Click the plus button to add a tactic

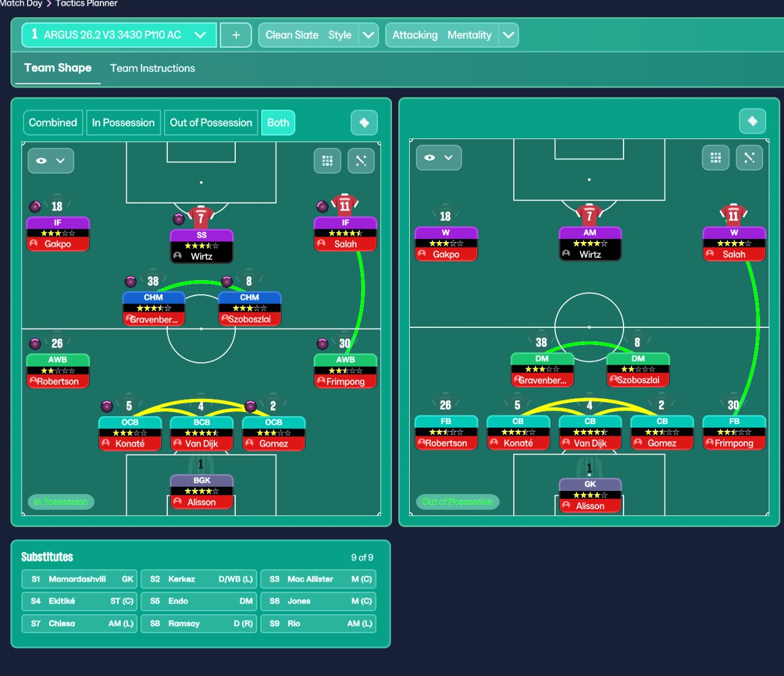click(x=236, y=35)
